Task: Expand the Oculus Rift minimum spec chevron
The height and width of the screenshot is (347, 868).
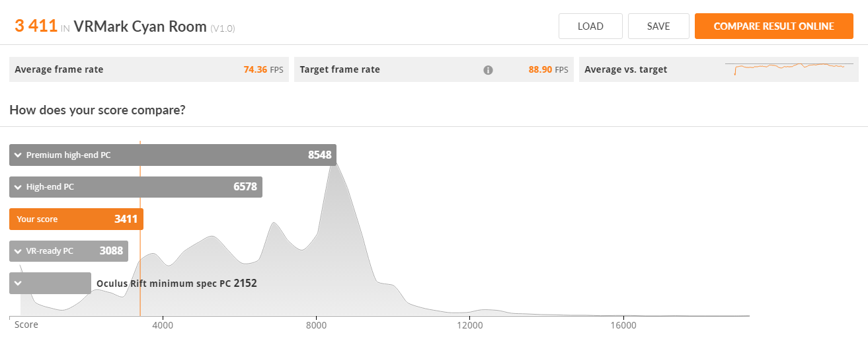Action: click(x=18, y=284)
